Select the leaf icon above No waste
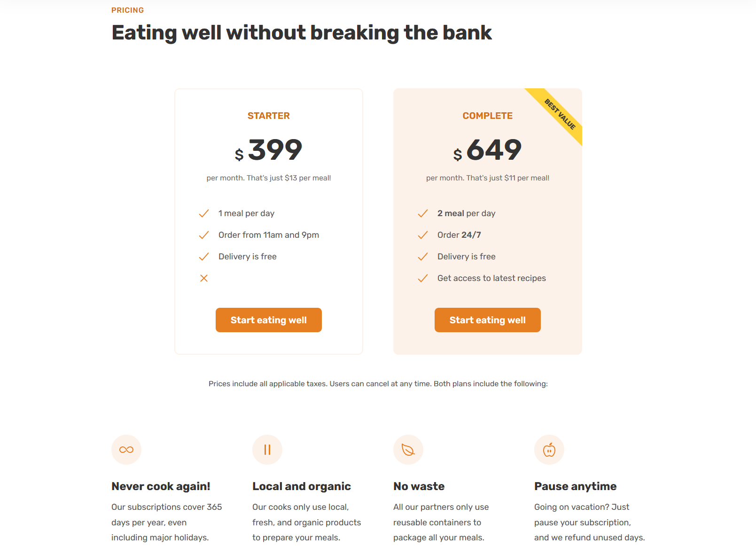The image size is (756, 546). pos(408,449)
